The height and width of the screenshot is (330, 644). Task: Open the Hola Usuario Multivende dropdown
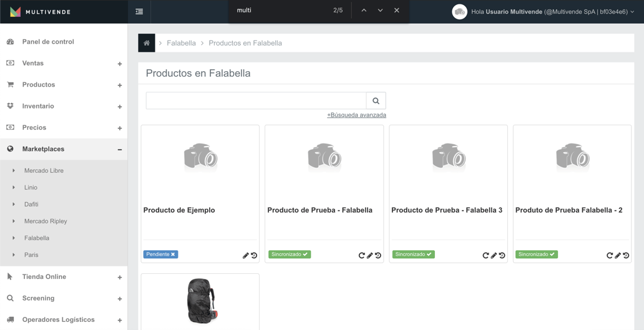coord(553,12)
